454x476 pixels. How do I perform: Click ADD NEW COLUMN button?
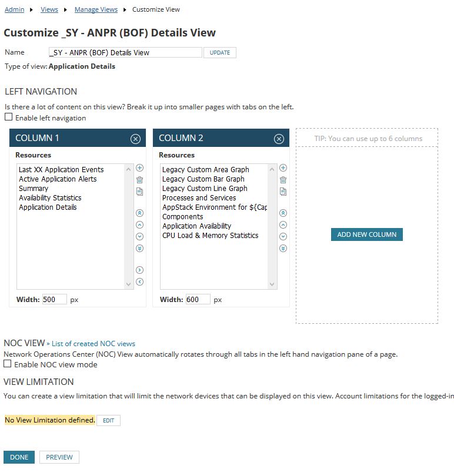(x=367, y=234)
